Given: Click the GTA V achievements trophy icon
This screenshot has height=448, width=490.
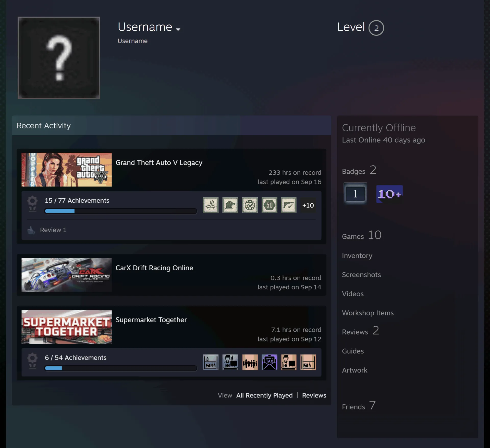Looking at the screenshot, I should 32,204.
